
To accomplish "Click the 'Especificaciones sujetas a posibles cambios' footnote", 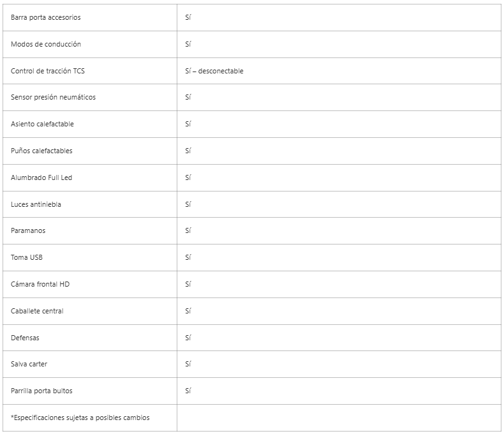I will click(x=80, y=417).
